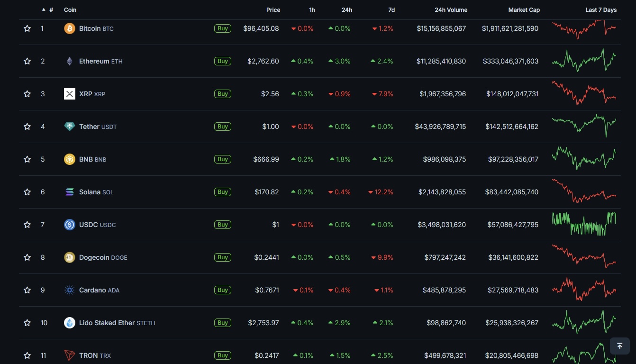Open XRP 7-day sparkline chart
This screenshot has height=364, width=636.
pos(584,93)
